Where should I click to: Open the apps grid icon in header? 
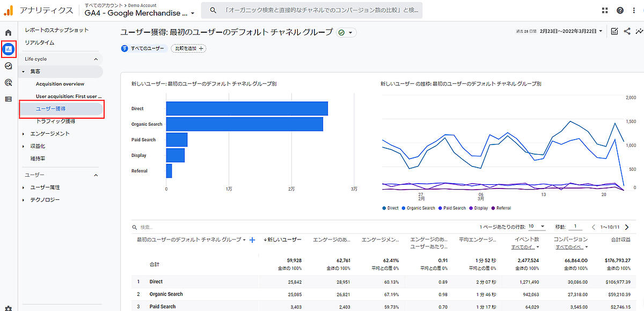[x=605, y=10]
